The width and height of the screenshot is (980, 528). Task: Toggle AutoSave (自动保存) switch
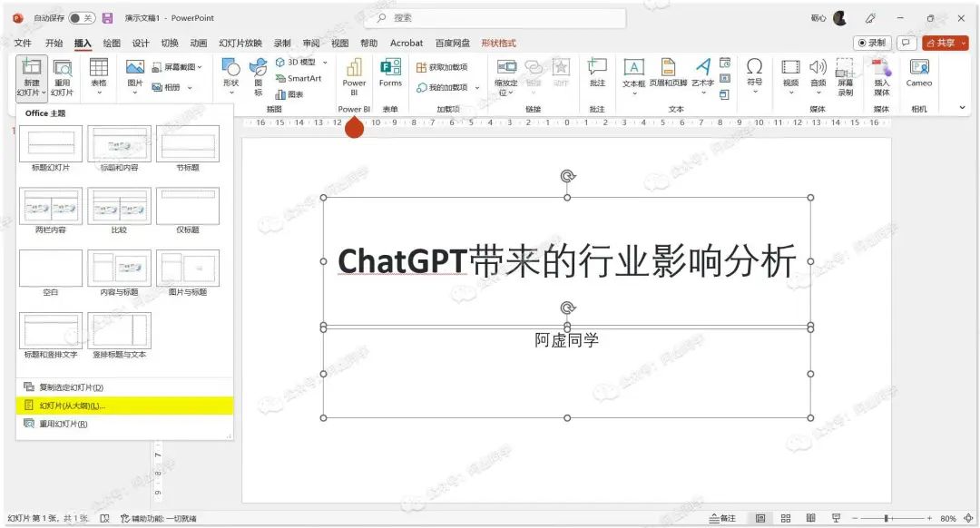[82, 18]
